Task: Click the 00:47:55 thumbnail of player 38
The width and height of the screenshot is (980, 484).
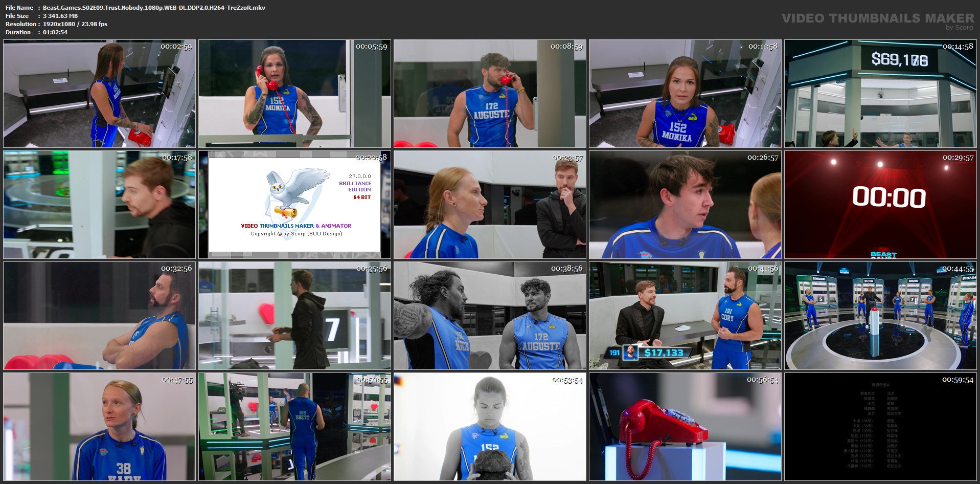Action: [99, 427]
